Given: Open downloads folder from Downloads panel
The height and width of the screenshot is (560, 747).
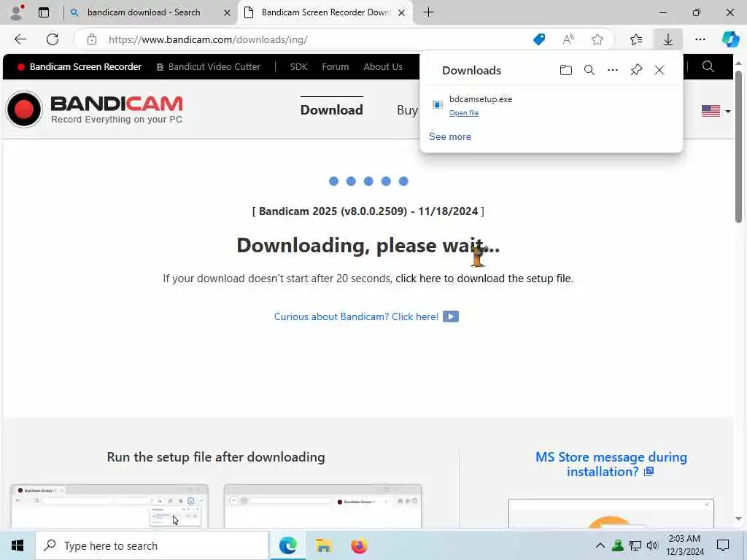Looking at the screenshot, I should (565, 71).
